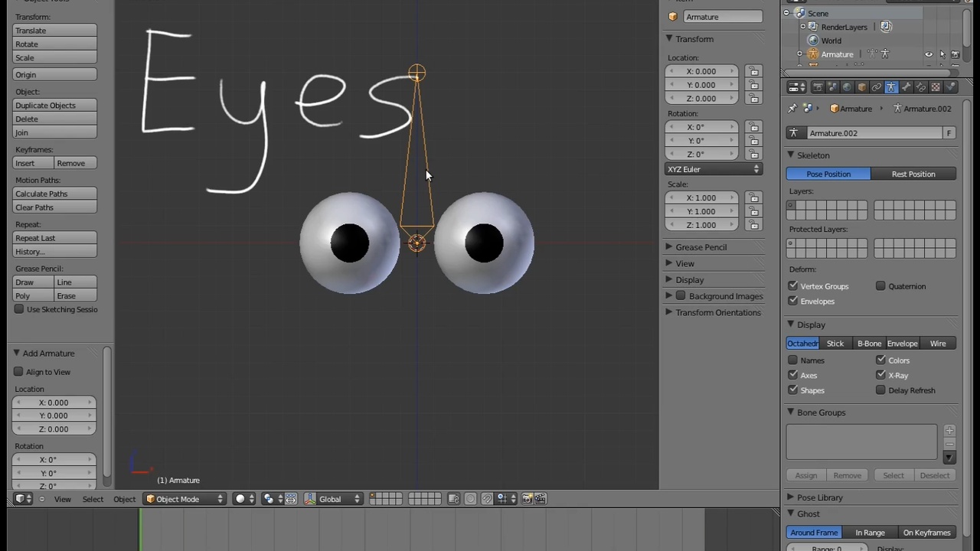Click the Scene icon in the outliner
This screenshot has width=980, height=551.
[x=800, y=13]
